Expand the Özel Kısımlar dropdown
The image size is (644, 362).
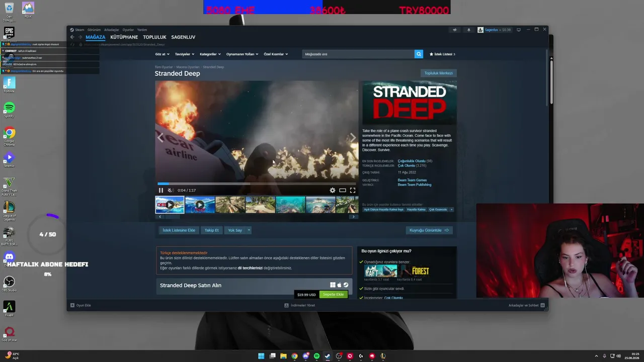tap(276, 54)
